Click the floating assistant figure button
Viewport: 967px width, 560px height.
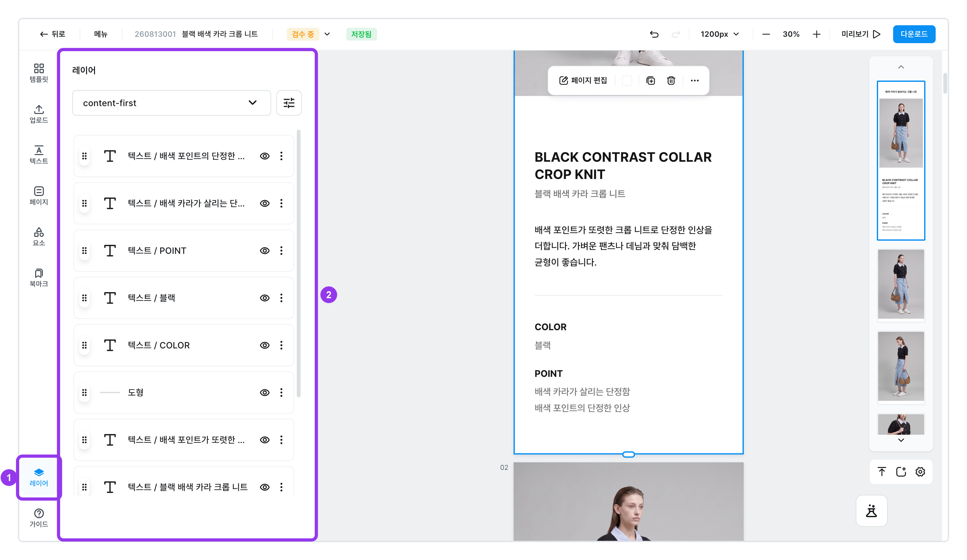(871, 511)
